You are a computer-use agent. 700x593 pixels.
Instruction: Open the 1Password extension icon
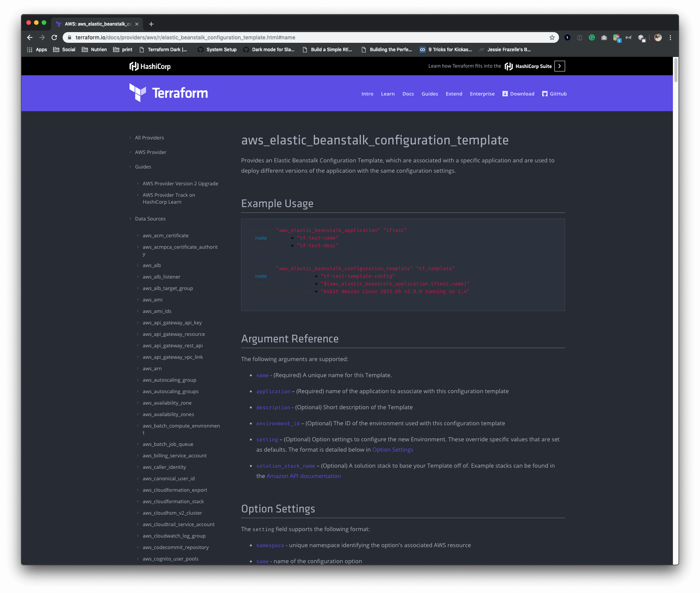click(567, 37)
